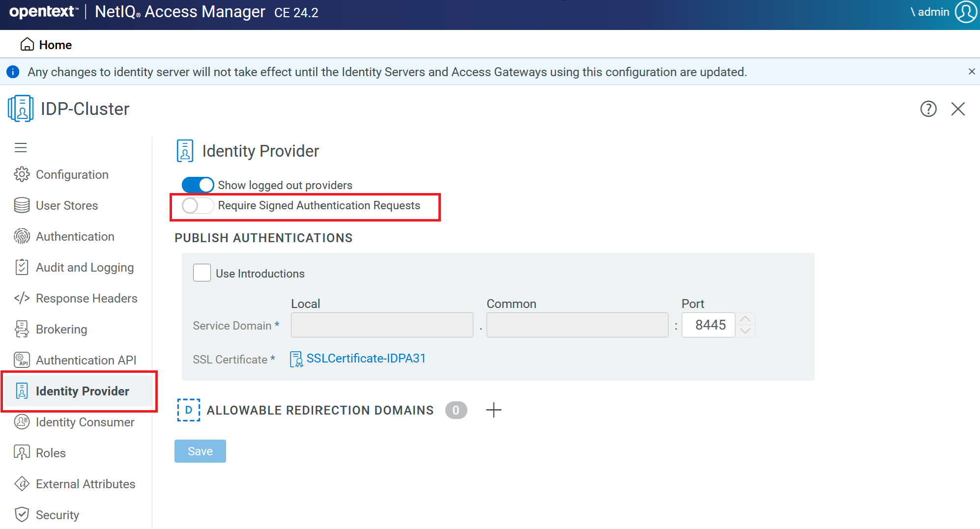Open Audit and Logging via its icon
The width and height of the screenshot is (980, 529).
[x=21, y=267]
